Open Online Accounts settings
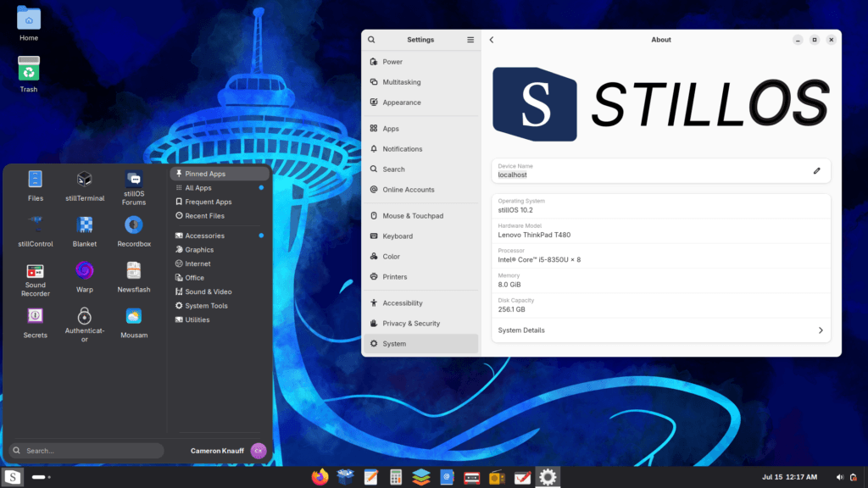The height and width of the screenshot is (488, 868). point(420,190)
